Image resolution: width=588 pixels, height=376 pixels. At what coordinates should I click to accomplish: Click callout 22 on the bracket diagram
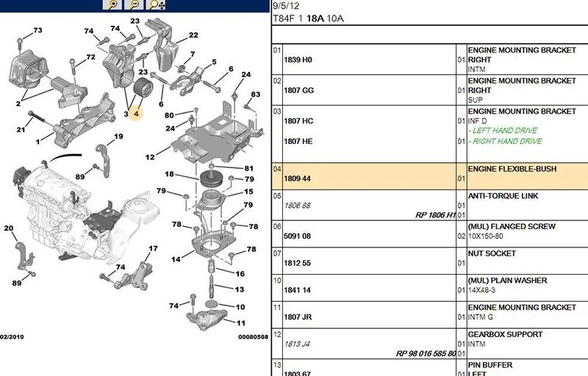[193, 35]
